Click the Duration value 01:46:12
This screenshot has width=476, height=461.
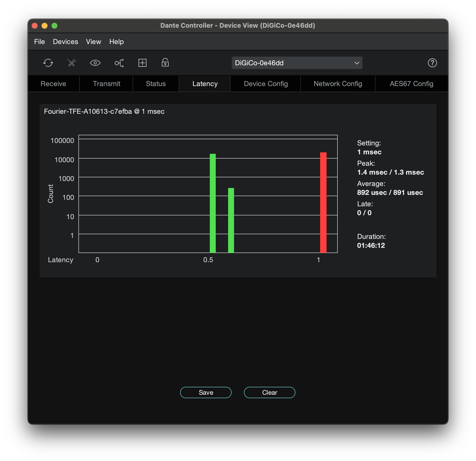point(371,245)
